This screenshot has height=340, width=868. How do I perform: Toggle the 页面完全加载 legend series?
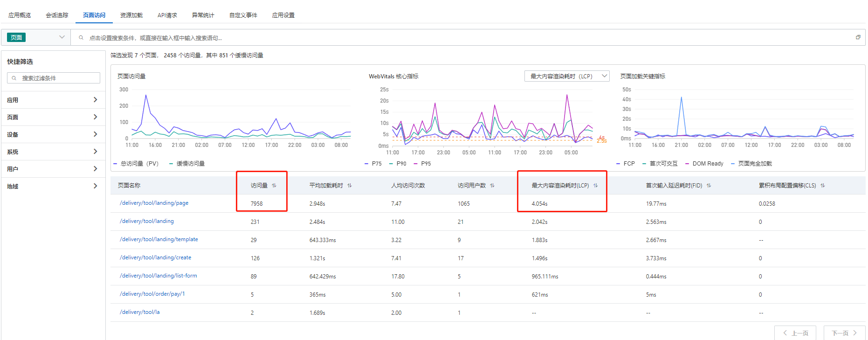point(751,164)
